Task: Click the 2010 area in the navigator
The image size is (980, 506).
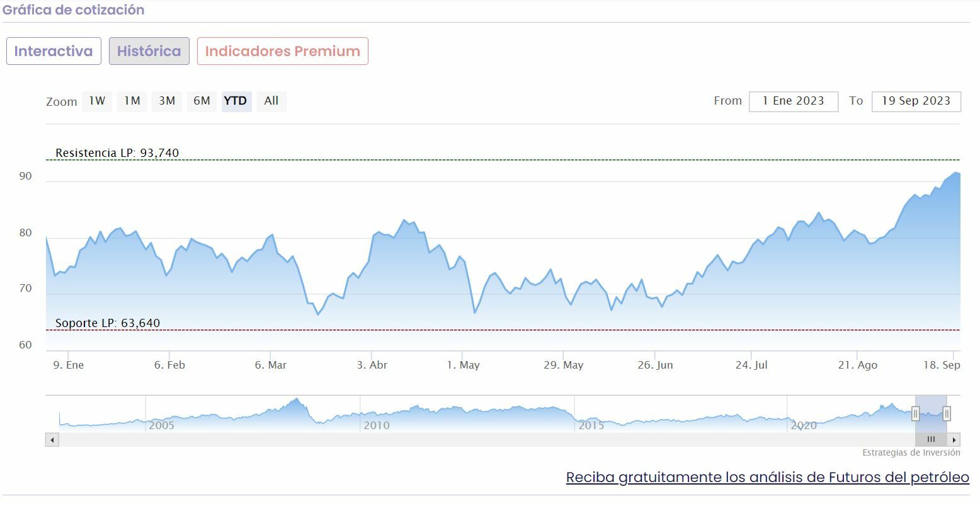Action: [377, 425]
